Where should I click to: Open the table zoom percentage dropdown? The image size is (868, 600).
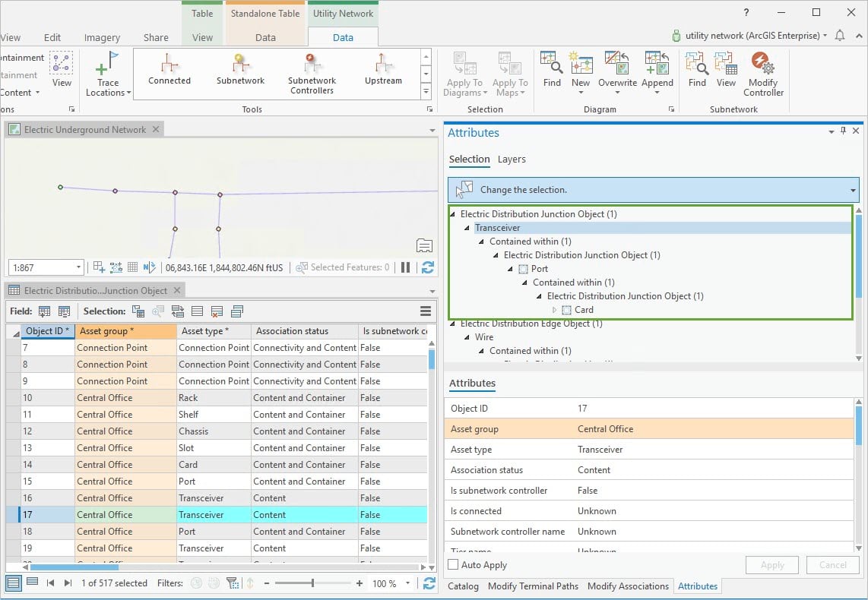[407, 583]
